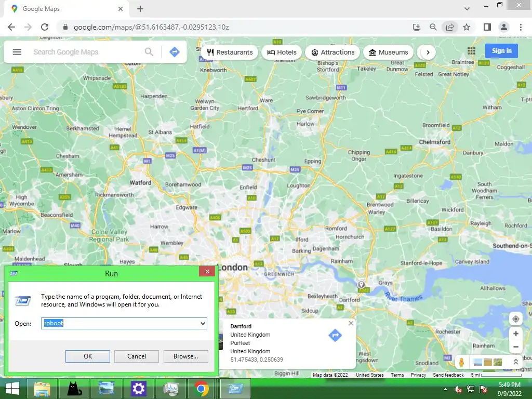The image size is (532, 399).
Task: Open the Chrome profile avatar
Action: click(504, 27)
